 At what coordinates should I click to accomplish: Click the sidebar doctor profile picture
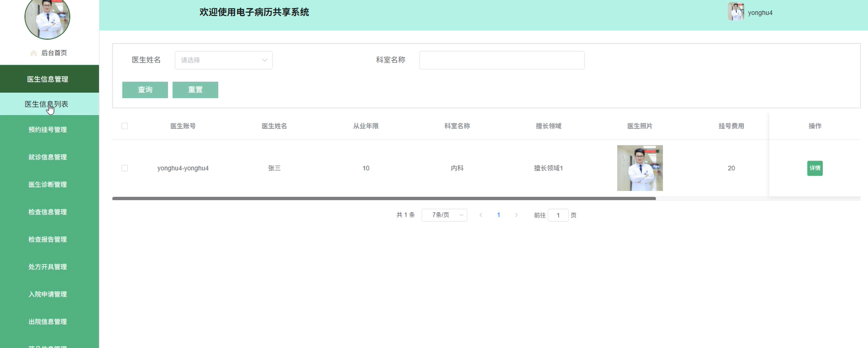pyautogui.click(x=47, y=17)
